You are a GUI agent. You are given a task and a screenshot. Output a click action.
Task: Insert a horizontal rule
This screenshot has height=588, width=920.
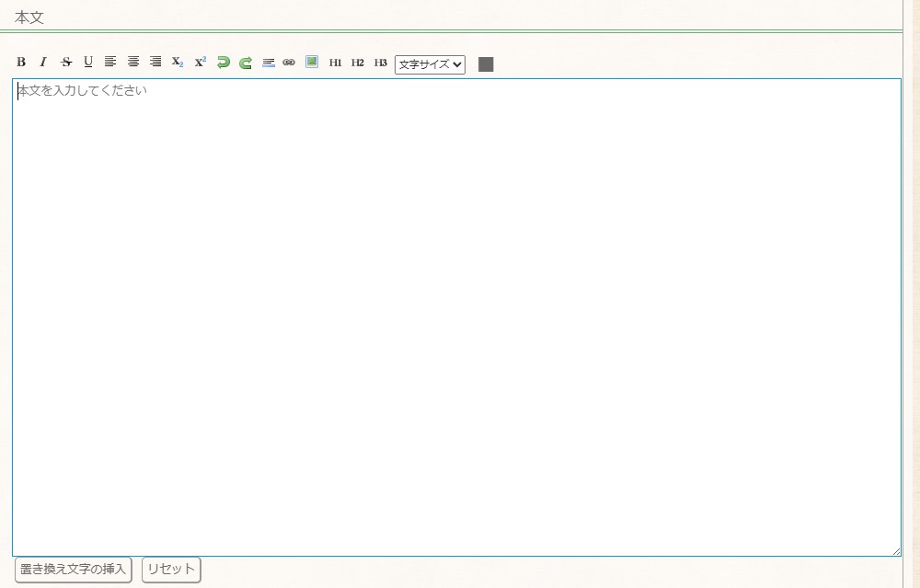coord(269,63)
